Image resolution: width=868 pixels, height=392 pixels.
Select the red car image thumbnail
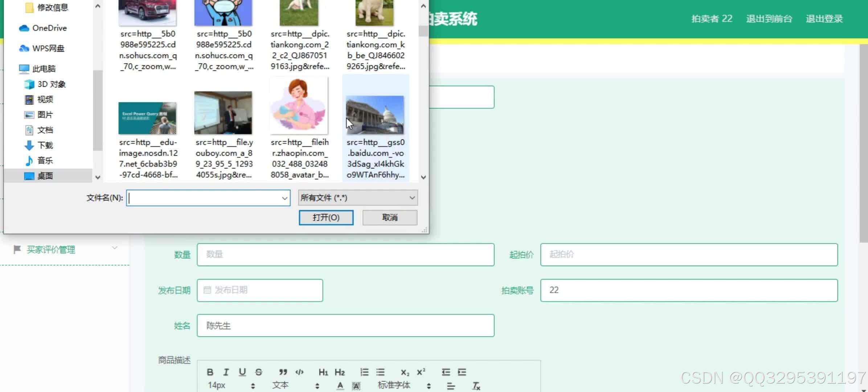(147, 13)
